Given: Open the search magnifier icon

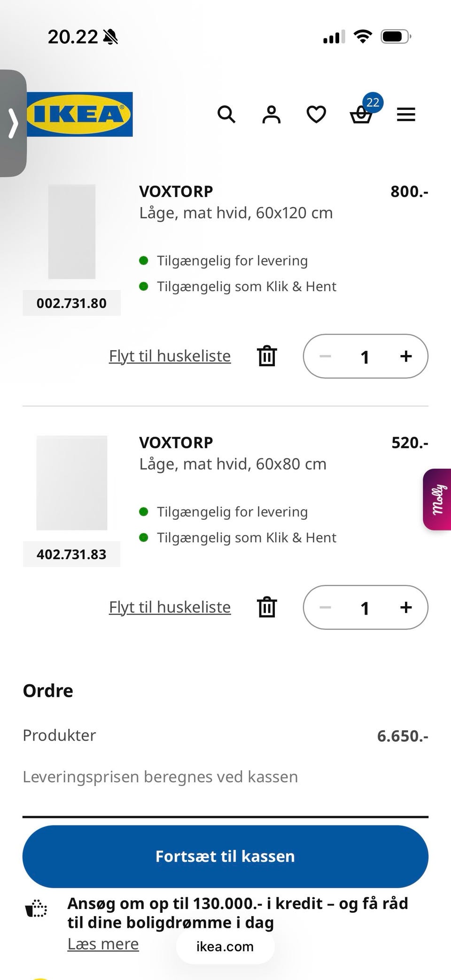Looking at the screenshot, I should click(226, 114).
